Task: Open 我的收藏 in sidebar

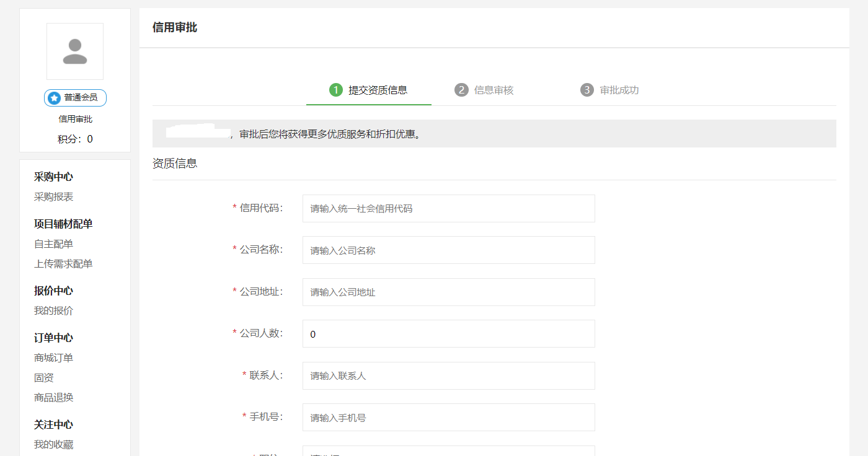Action: point(54,445)
